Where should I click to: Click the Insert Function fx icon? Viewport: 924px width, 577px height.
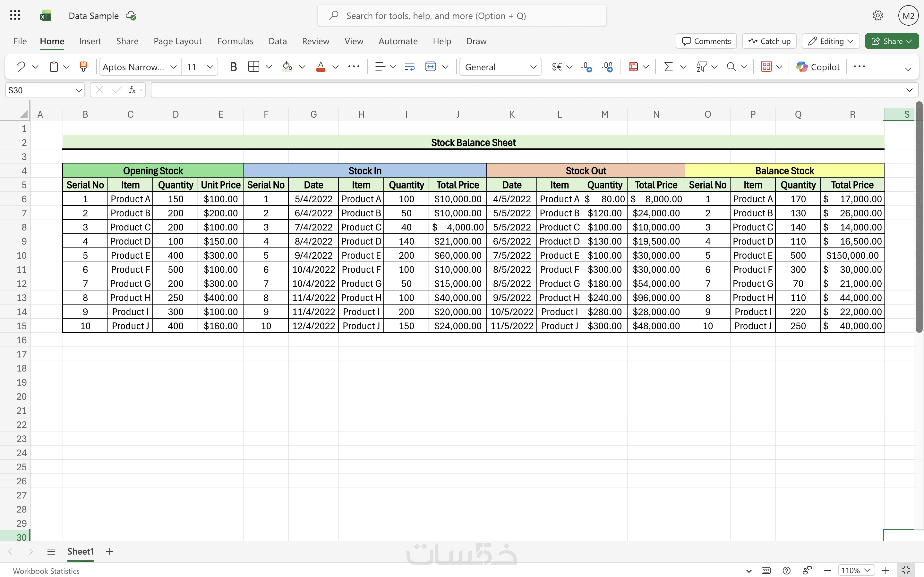132,90
